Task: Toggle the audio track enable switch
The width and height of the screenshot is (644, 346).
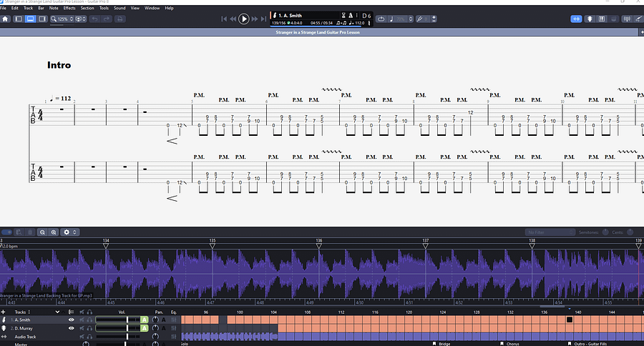Action: (x=6, y=232)
